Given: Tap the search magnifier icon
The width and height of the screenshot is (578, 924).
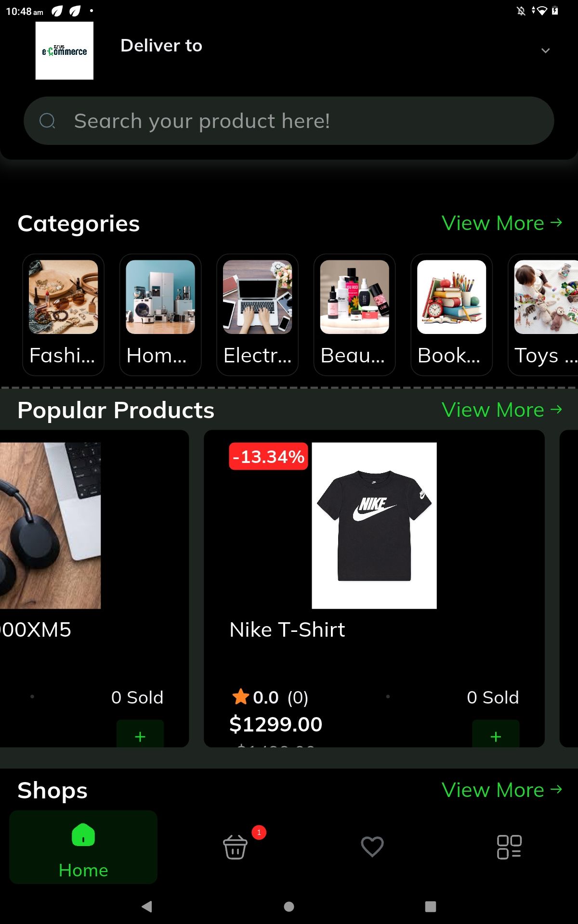Looking at the screenshot, I should tap(47, 121).
